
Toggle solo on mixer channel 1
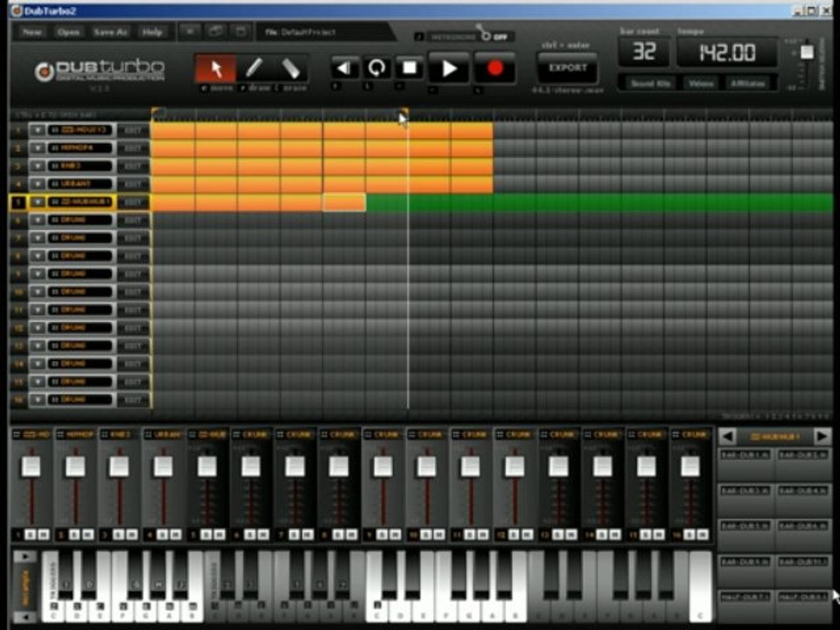(31, 534)
